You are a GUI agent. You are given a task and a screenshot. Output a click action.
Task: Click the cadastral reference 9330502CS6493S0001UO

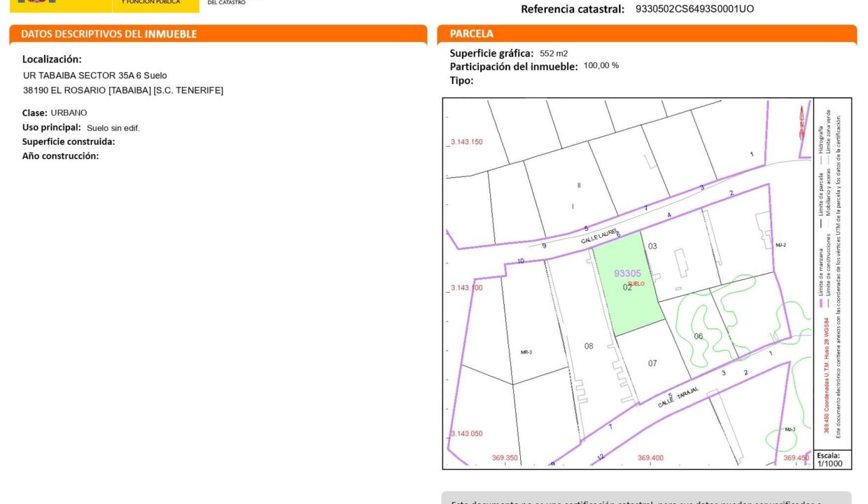[x=695, y=9]
